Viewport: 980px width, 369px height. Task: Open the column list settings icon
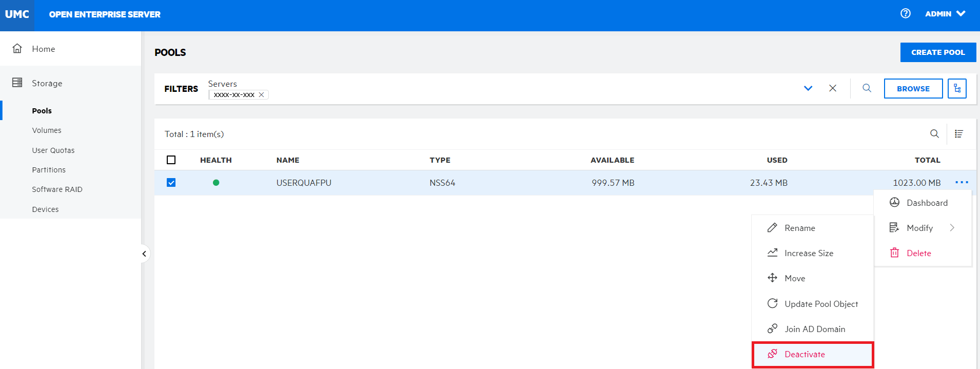[958, 134]
